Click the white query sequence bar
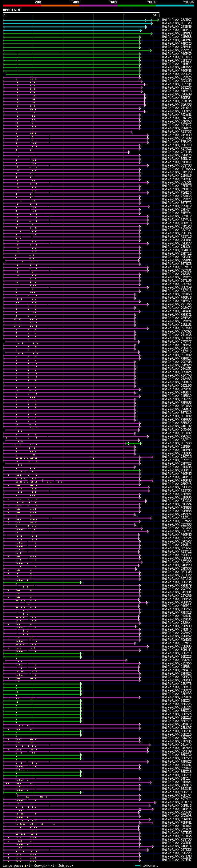The width and height of the screenshot is (197, 868). coord(81,12)
